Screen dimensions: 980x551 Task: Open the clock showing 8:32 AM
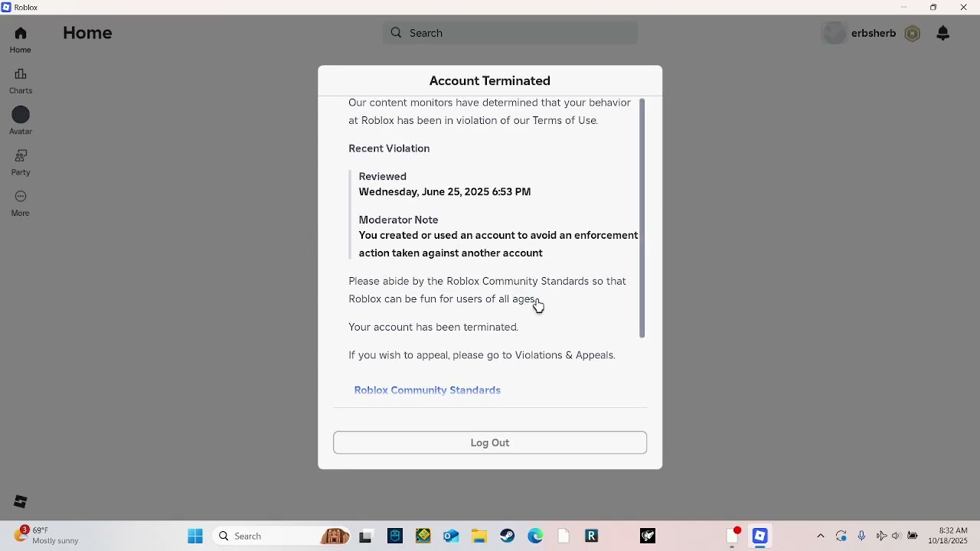[948, 535]
